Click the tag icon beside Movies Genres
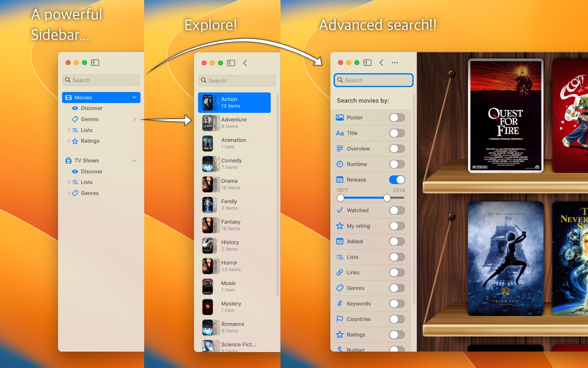The image size is (588, 368). click(x=75, y=119)
